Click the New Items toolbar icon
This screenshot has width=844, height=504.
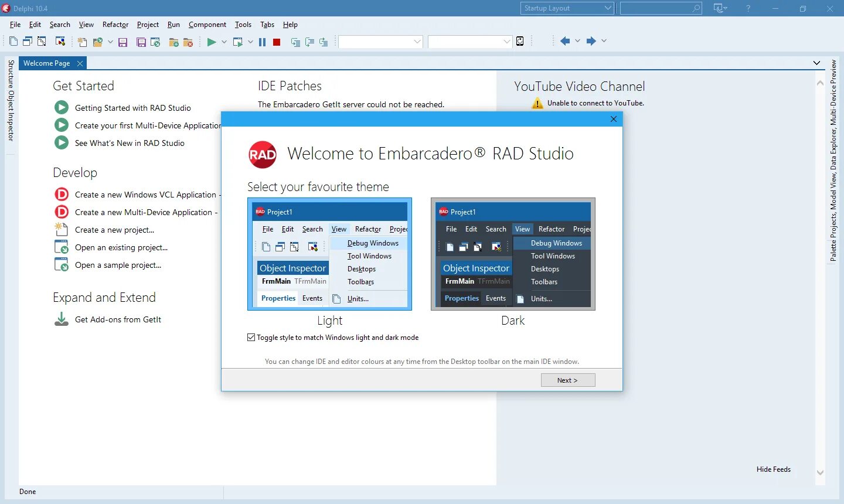click(82, 42)
